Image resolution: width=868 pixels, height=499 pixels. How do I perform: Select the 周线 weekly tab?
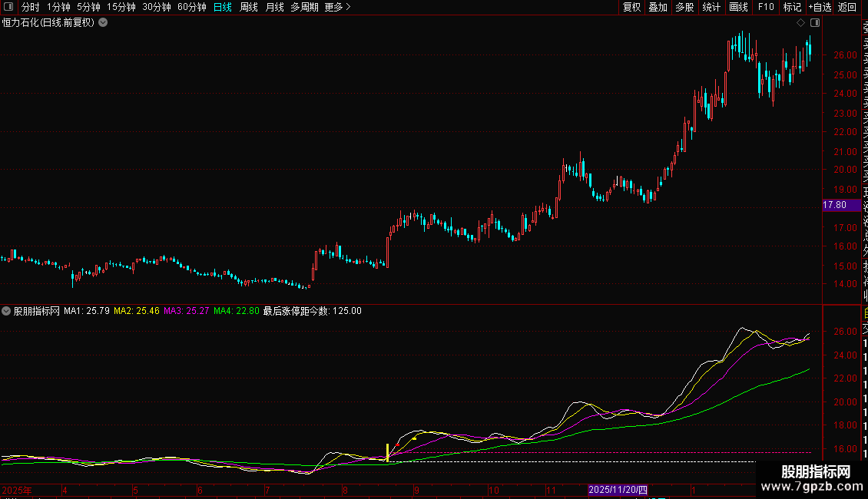(x=249, y=7)
